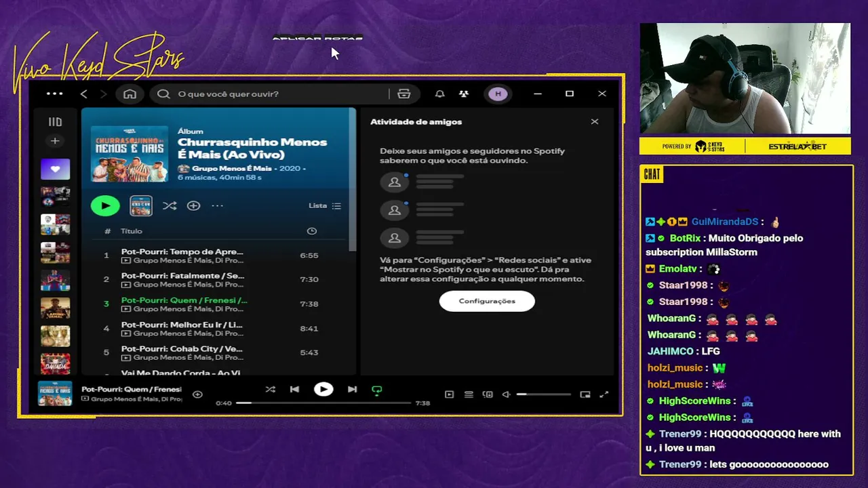Go back with the left arrow
868x488 pixels.
click(84, 94)
